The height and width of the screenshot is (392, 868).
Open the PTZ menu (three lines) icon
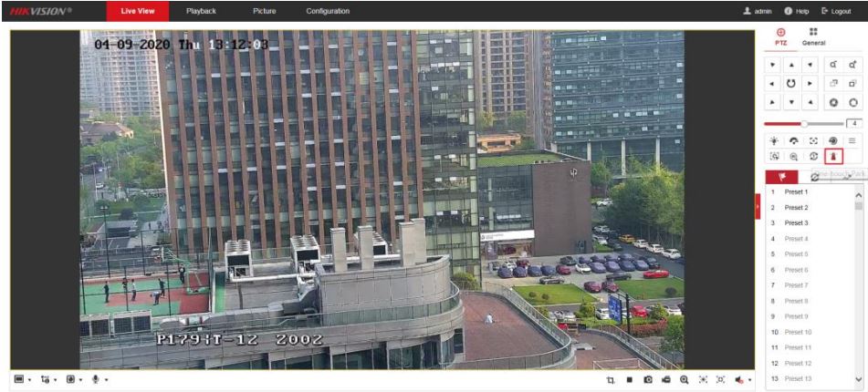click(852, 141)
